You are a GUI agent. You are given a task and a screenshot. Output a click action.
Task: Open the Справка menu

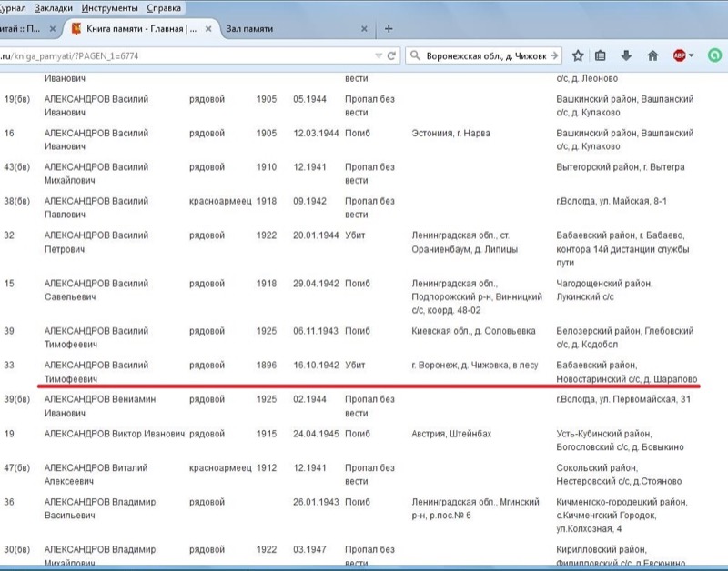pyautogui.click(x=165, y=8)
